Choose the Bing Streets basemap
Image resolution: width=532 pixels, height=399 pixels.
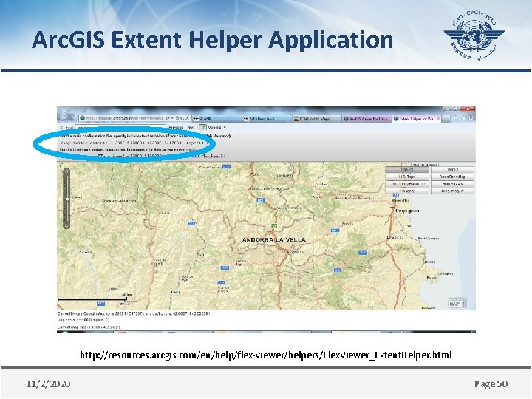pyautogui.click(x=452, y=184)
